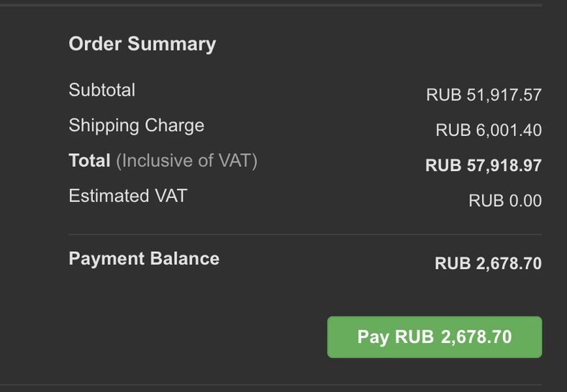The height and width of the screenshot is (392, 567).
Task: Select the total amount RUB 57,918.97
Action: point(484,165)
